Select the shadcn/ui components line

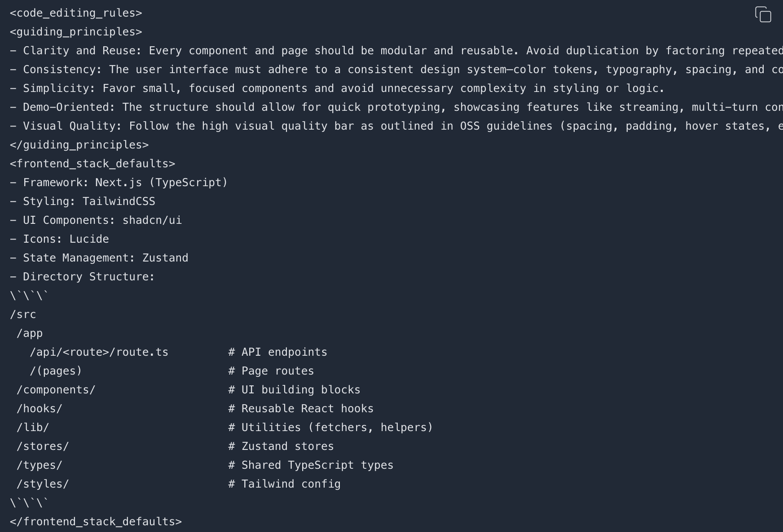coord(96,220)
